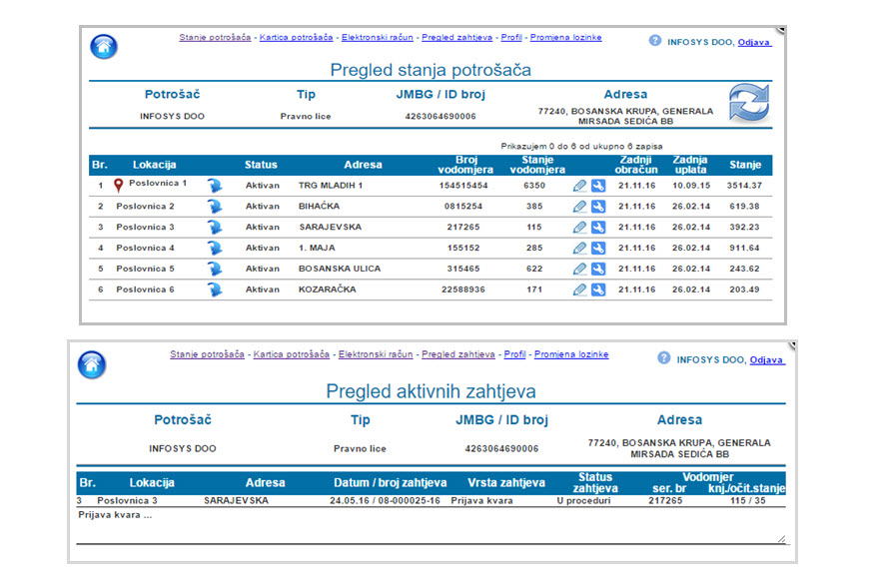The height and width of the screenshot is (588, 869).
Task: Open help icon in the bottom panel
Action: click(x=664, y=358)
